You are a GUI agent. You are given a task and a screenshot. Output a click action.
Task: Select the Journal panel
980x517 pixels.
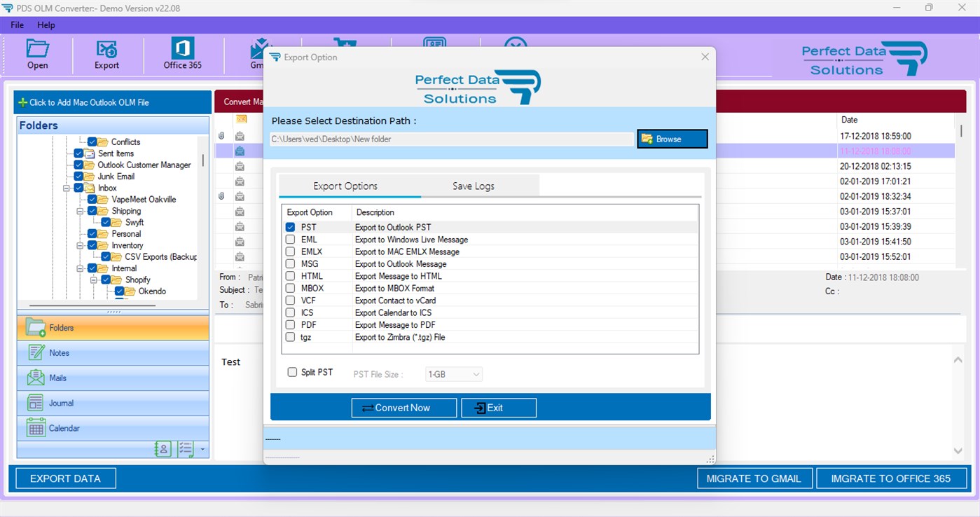pyautogui.click(x=112, y=403)
